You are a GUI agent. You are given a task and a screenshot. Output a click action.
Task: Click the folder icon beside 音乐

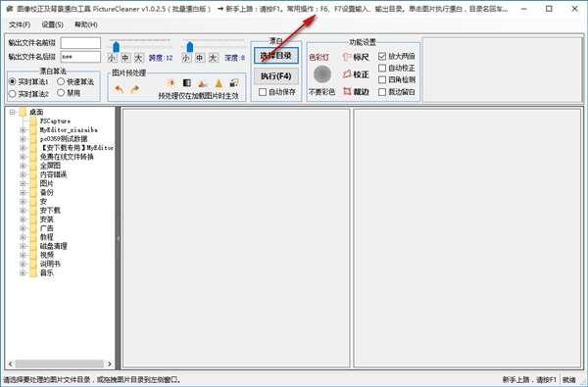pos(33,272)
